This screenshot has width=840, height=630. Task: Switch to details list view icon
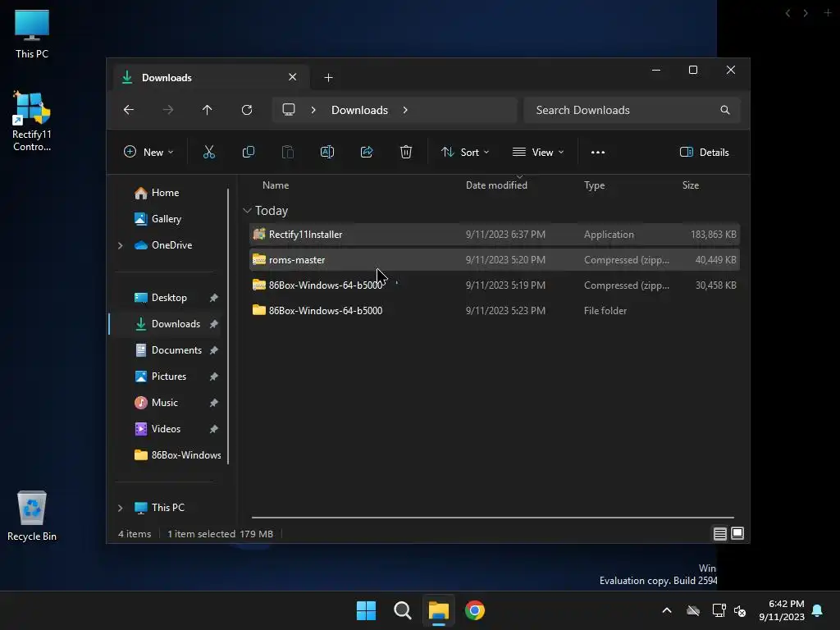coord(720,533)
